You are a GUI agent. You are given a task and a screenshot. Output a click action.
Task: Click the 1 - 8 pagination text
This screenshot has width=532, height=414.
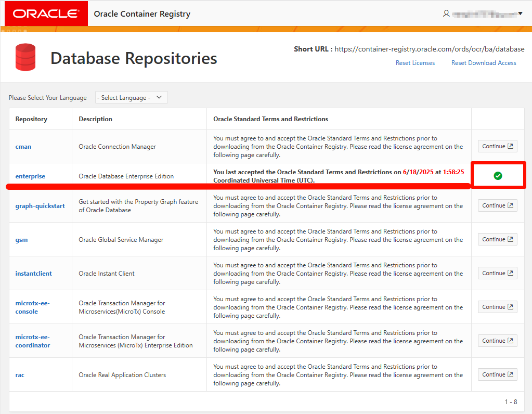coord(511,402)
